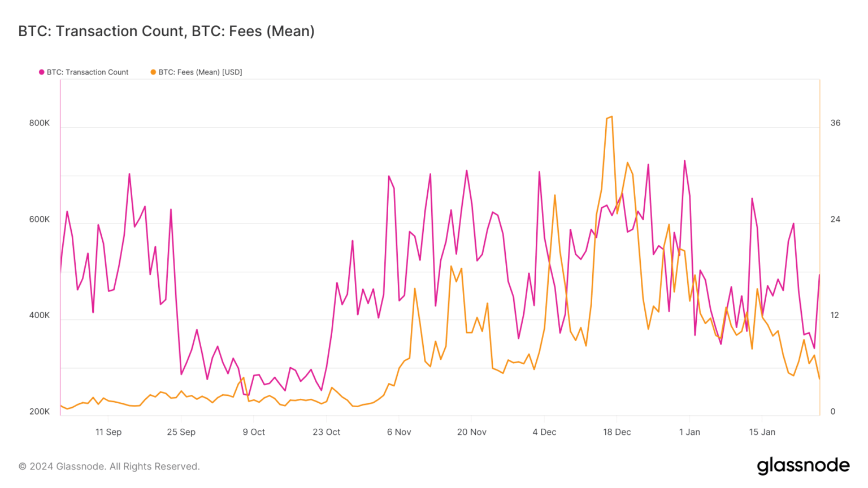Click the 400K left axis label
This screenshot has width=868, height=488.
40,316
